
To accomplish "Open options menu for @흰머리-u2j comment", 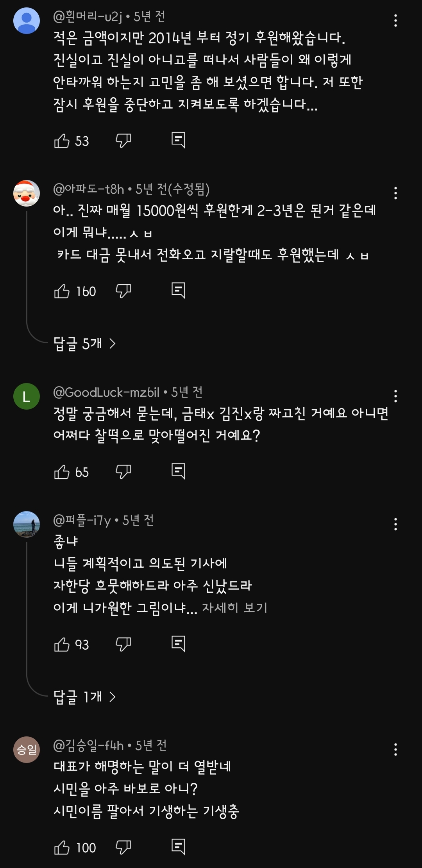I will click(x=395, y=21).
